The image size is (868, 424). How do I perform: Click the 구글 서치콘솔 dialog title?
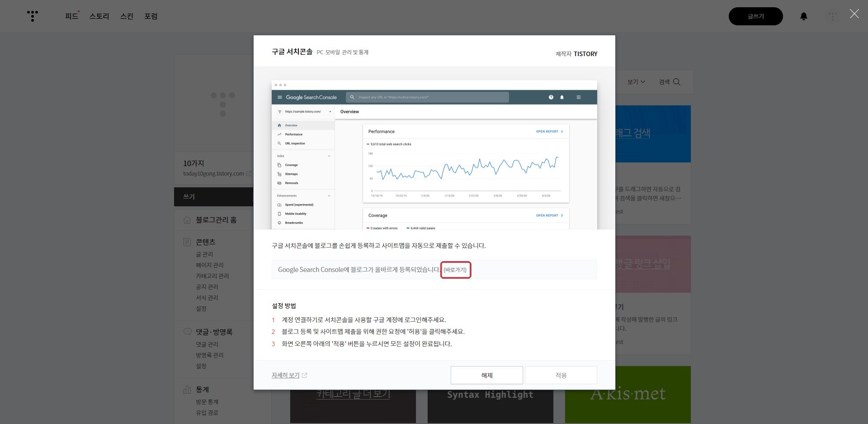(292, 52)
